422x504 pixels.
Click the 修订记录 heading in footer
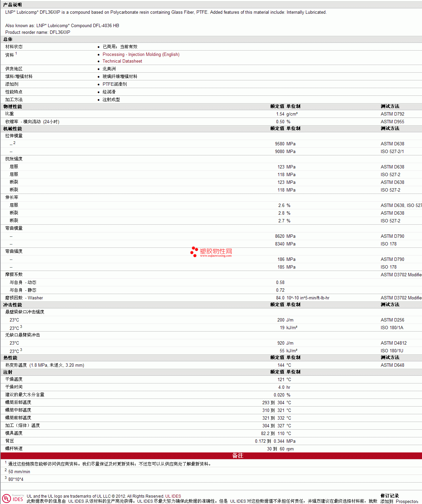pyautogui.click(x=390, y=496)
